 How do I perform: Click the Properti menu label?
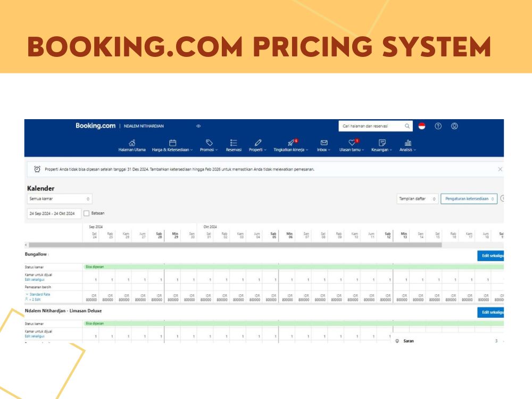pyautogui.click(x=256, y=149)
